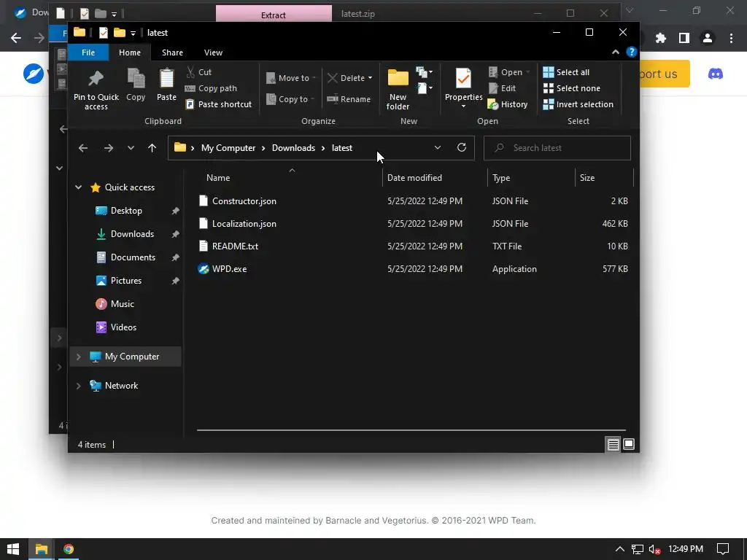Screen dimensions: 747x560
Task: Open Music in sidebar
Action: point(122,304)
